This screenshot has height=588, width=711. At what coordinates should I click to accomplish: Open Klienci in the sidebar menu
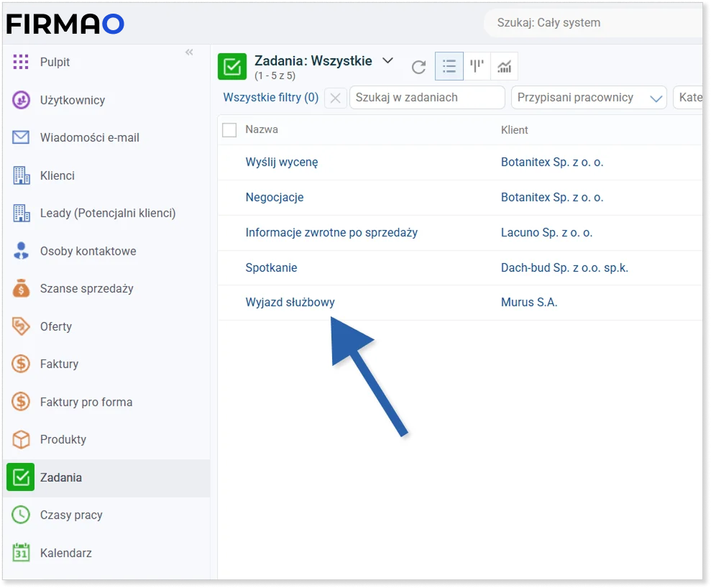58,175
